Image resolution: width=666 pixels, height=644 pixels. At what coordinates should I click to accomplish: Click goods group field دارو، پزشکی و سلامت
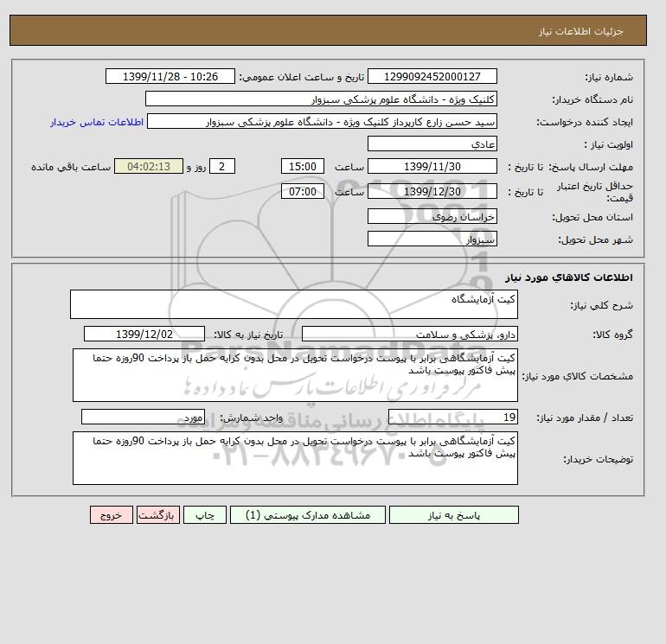pos(410,334)
